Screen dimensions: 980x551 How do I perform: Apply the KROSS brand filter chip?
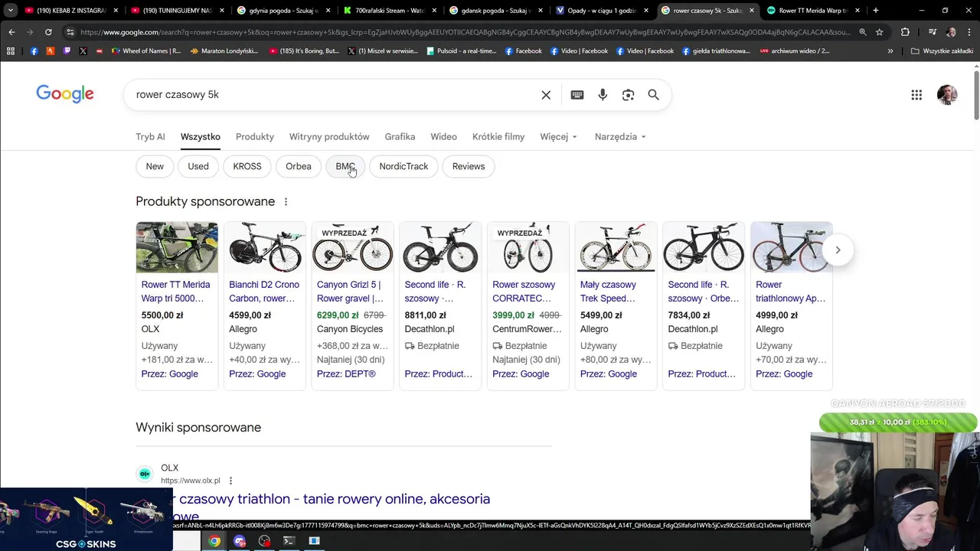pyautogui.click(x=247, y=167)
